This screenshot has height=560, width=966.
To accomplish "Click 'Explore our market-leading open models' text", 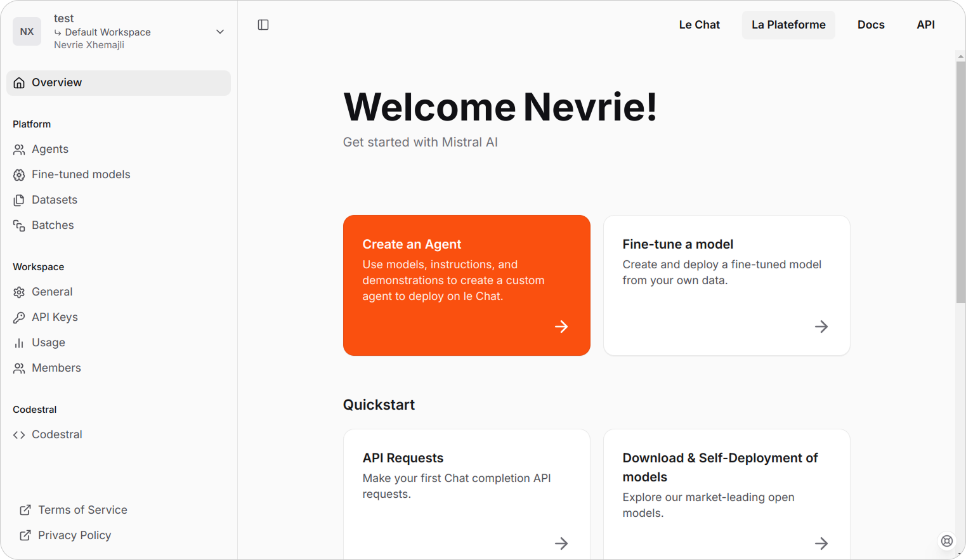I will point(708,505).
